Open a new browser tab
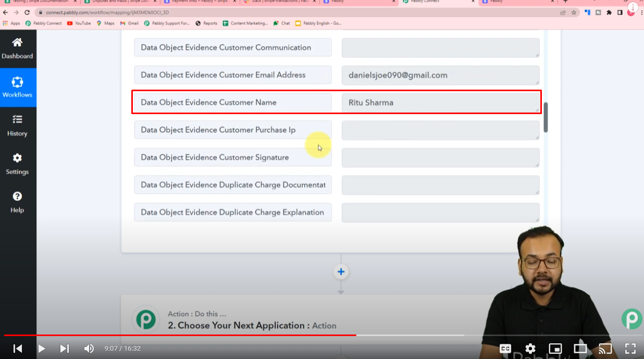This screenshot has width=644, height=359. 565,2
